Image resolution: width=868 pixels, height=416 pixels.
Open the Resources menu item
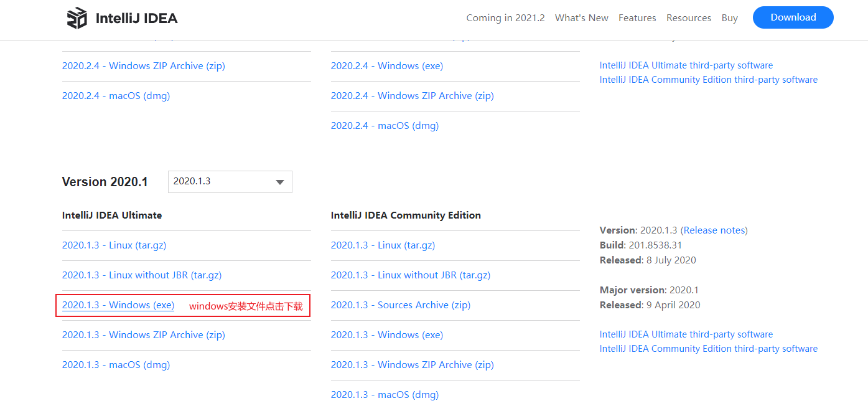pyautogui.click(x=689, y=18)
